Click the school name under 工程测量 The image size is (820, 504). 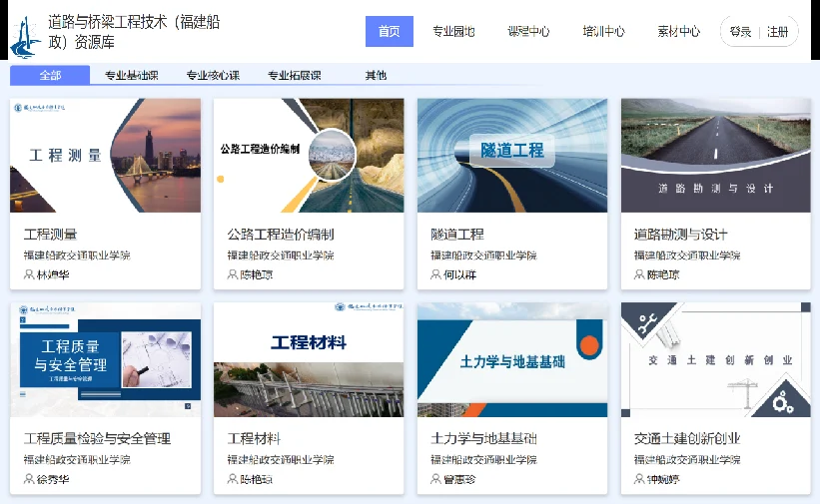(77, 255)
